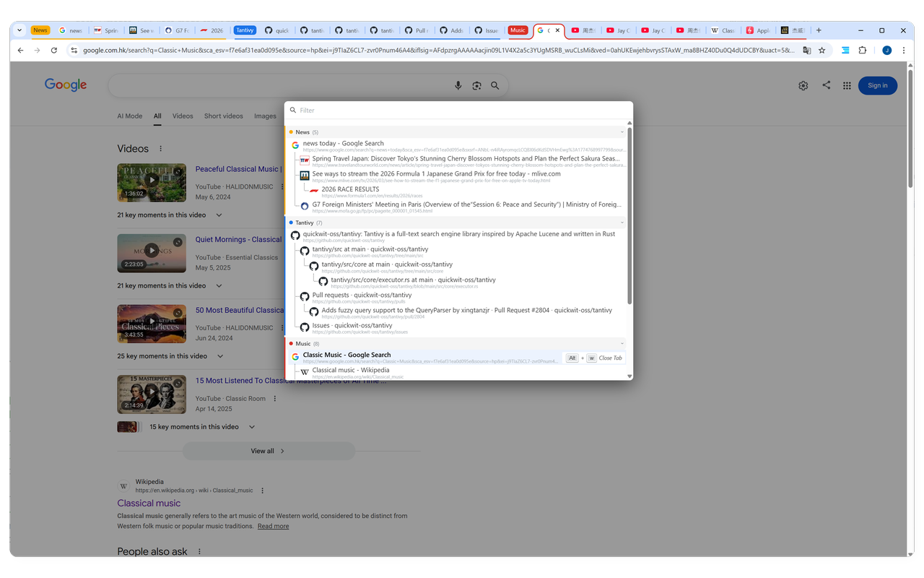Open the Google apps grid
Screen dimensions: 924x578
click(x=847, y=85)
